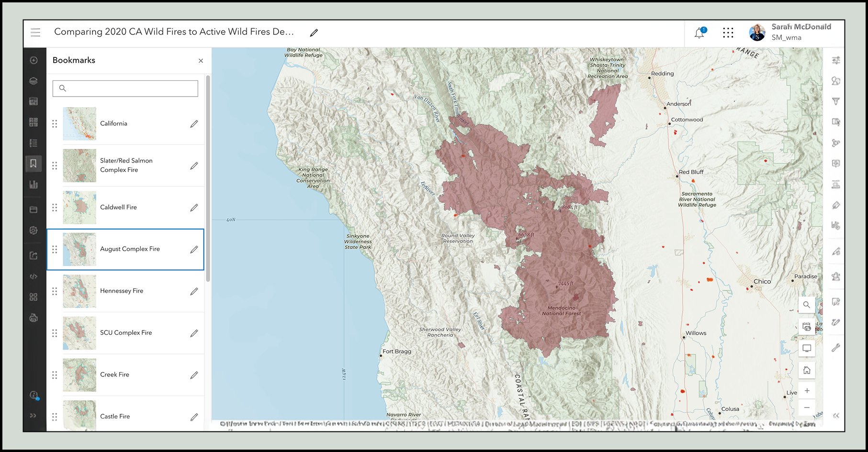868x452 pixels.
Task: Open the Share panel
Action: [x=34, y=255]
